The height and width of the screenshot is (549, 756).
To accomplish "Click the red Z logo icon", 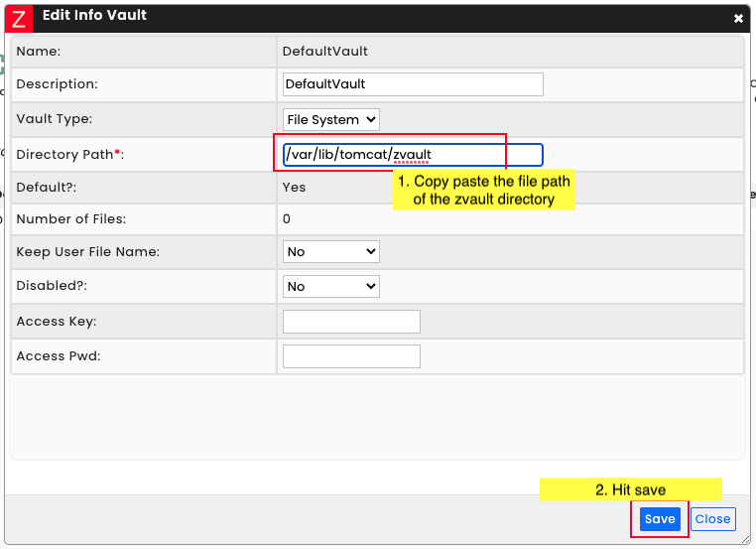I will click(x=18, y=19).
